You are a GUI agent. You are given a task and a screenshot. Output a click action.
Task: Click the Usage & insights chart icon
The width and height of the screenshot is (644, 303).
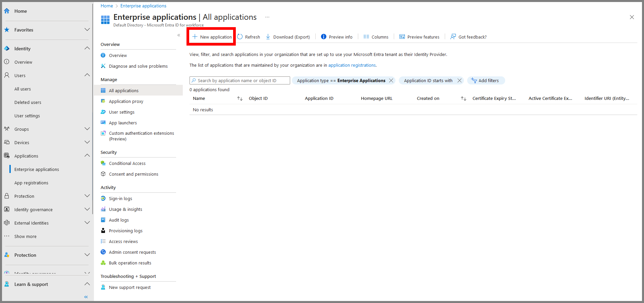tap(103, 209)
